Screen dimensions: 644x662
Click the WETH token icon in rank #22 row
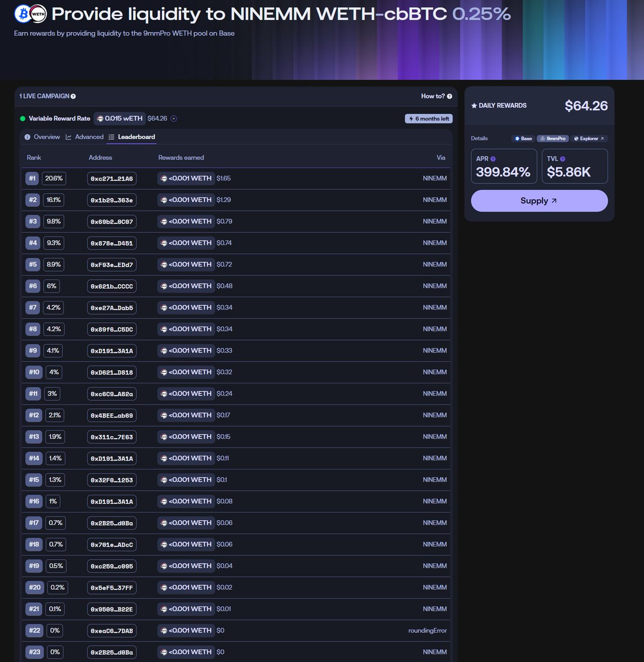pos(163,630)
